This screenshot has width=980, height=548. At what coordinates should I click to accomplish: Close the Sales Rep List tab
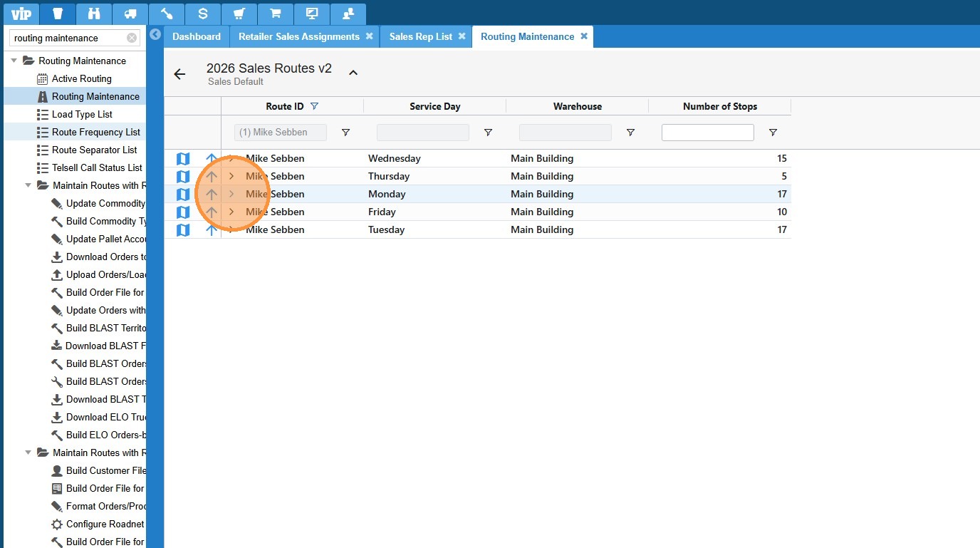pyautogui.click(x=462, y=36)
